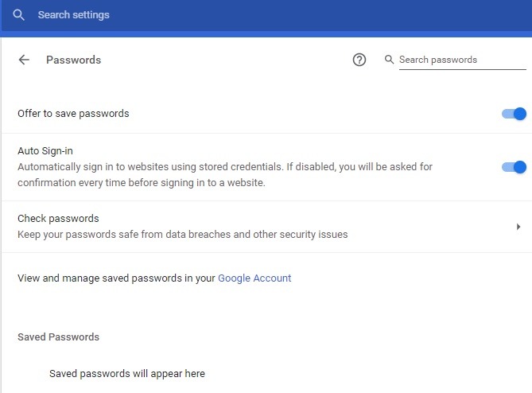Click the Search passwords magnifier icon
The image size is (532, 393).
[x=389, y=60]
